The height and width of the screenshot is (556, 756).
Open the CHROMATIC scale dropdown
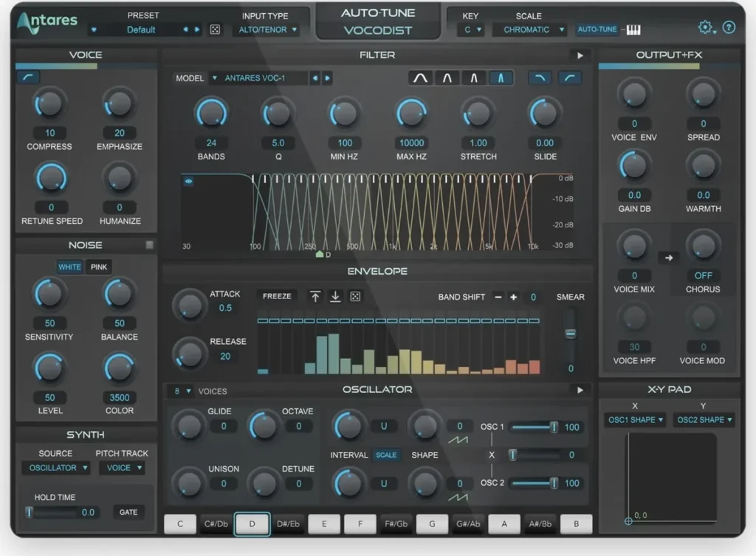(x=530, y=30)
